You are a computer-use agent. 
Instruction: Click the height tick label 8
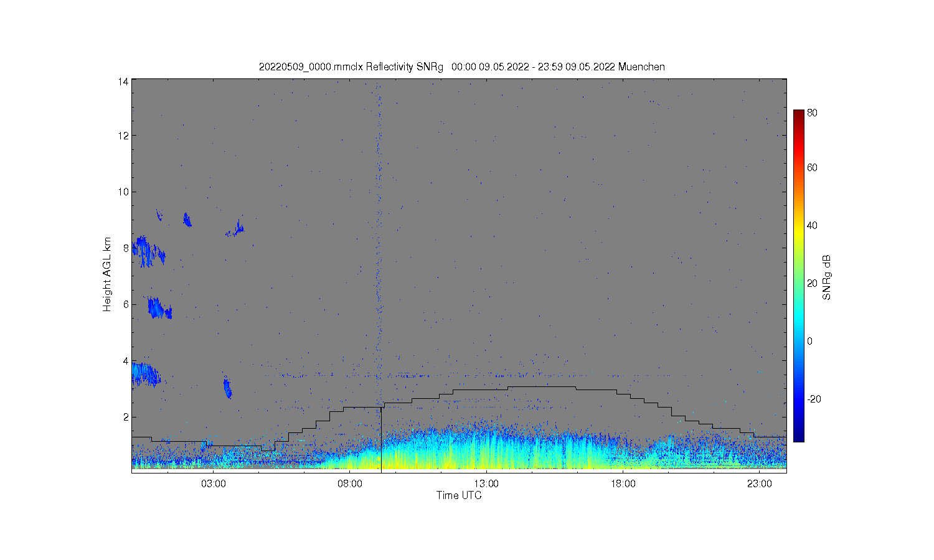click(x=126, y=248)
